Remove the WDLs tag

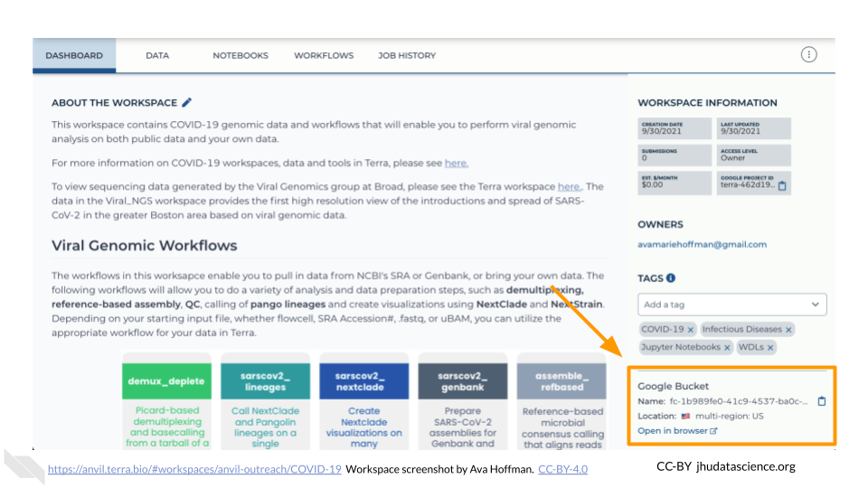tap(770, 347)
